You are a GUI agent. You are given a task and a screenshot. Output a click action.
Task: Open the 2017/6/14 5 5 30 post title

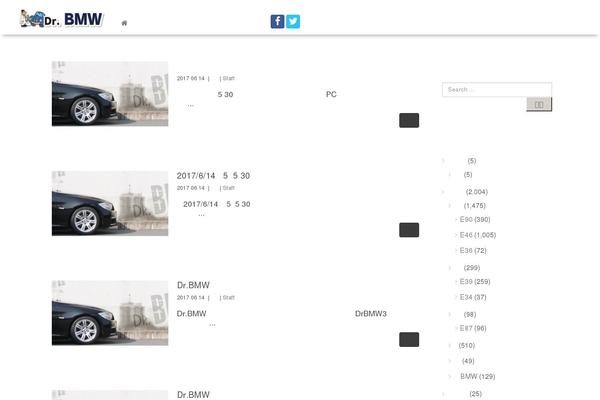pyautogui.click(x=213, y=176)
